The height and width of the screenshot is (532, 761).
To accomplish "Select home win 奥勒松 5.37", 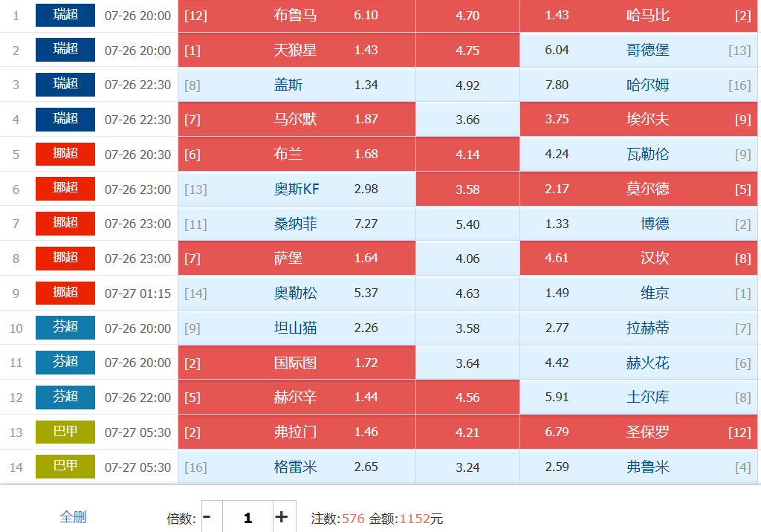I will 297,293.
